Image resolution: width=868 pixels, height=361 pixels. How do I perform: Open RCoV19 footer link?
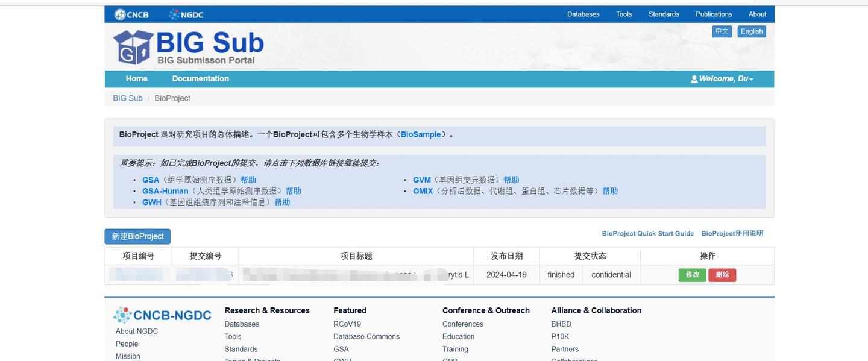pos(347,324)
